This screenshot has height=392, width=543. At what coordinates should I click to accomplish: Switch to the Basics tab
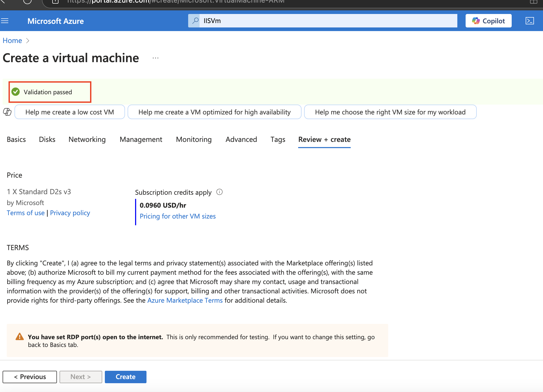click(x=16, y=139)
